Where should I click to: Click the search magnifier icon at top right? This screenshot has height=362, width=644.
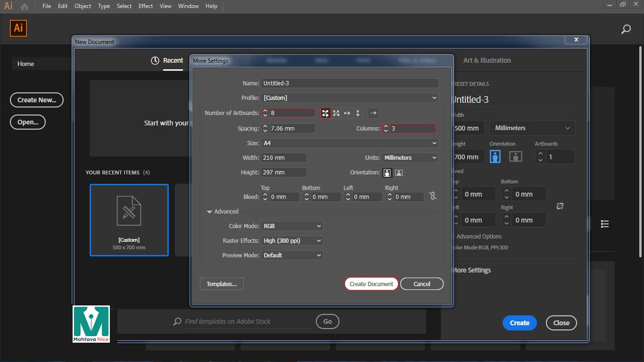click(626, 29)
